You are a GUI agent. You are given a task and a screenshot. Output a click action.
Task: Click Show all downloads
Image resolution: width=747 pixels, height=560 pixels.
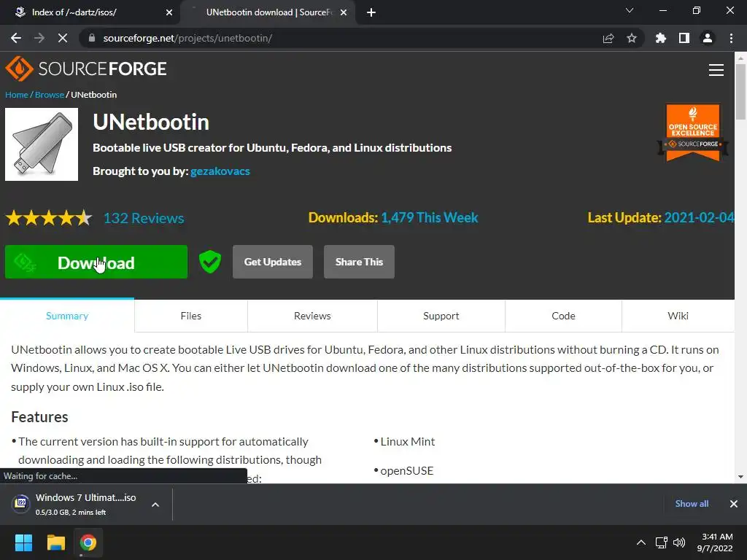pyautogui.click(x=692, y=504)
